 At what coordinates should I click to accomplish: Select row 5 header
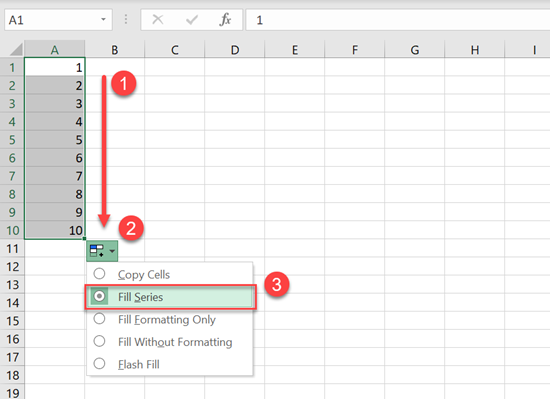(12, 140)
